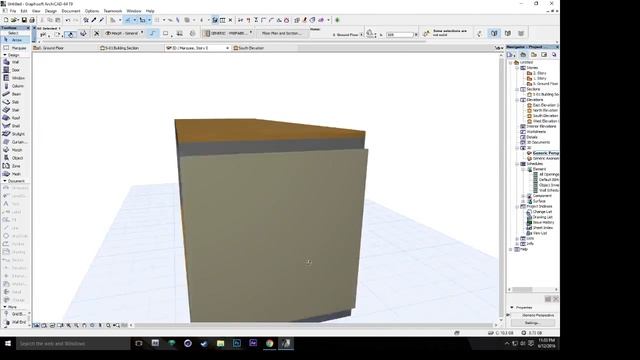Collapse the Design section in Toolbox
The height and width of the screenshot is (360, 640).
(x=5, y=55)
